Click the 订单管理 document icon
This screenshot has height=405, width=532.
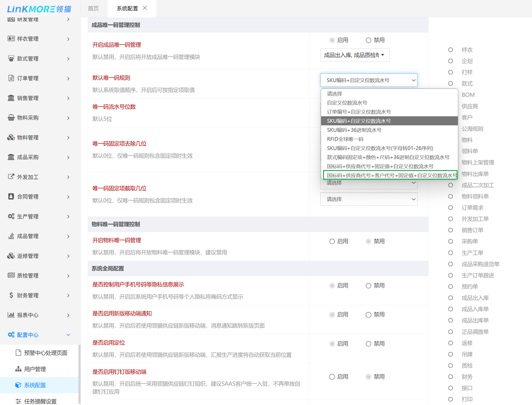click(x=11, y=78)
